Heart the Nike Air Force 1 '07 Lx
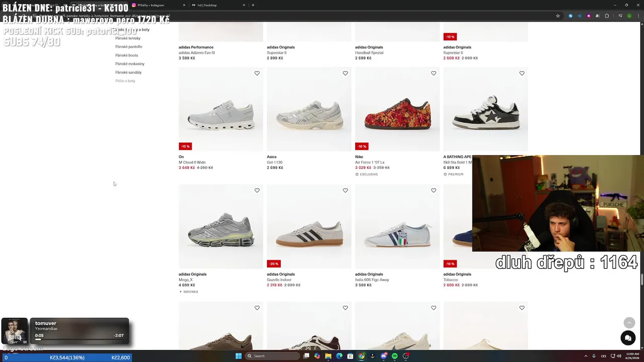This screenshot has width=644, height=362. click(434, 73)
